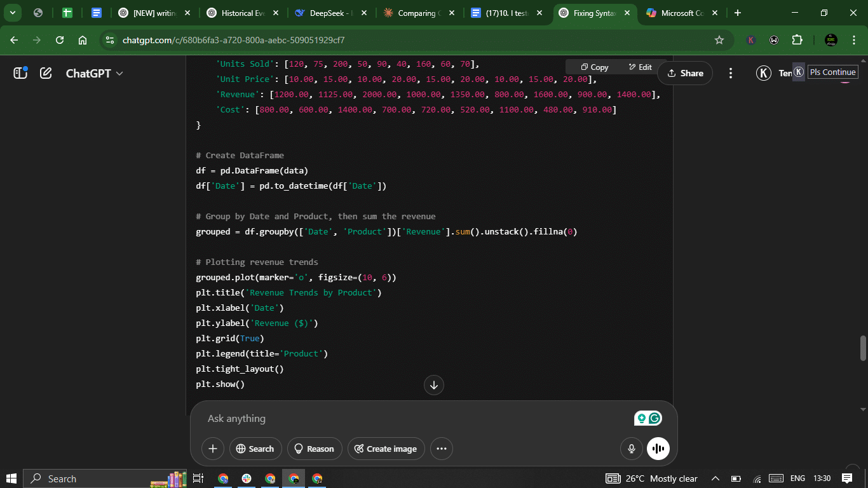The height and width of the screenshot is (488, 868).
Task: Go to the browser home page
Action: (83, 40)
